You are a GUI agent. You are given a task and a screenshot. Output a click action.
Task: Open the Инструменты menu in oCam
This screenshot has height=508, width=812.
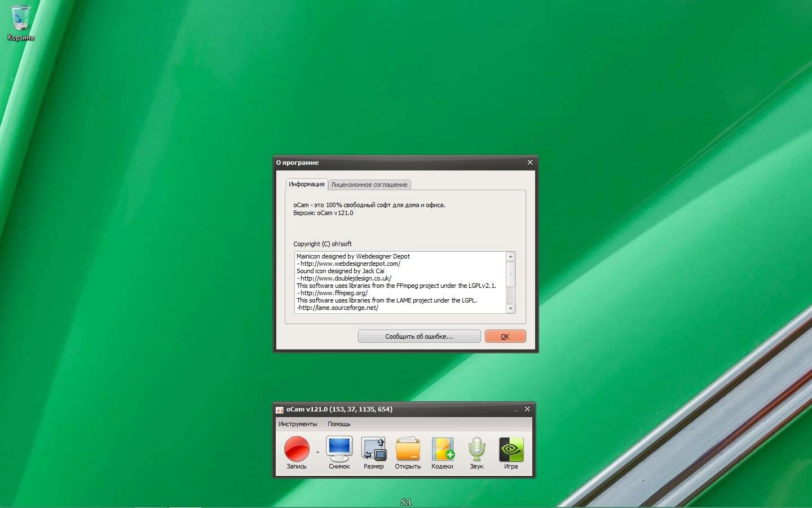click(298, 424)
